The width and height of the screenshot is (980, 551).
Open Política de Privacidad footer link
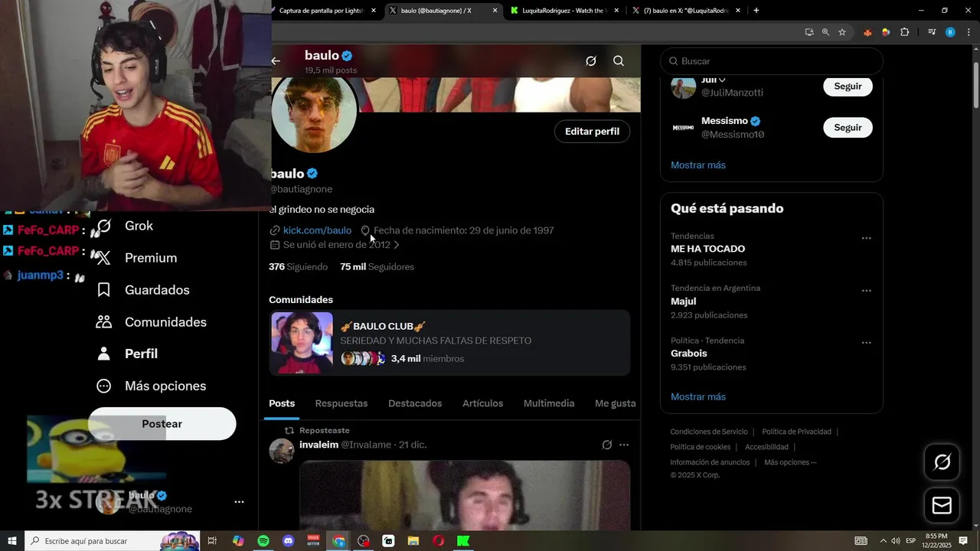(796, 432)
